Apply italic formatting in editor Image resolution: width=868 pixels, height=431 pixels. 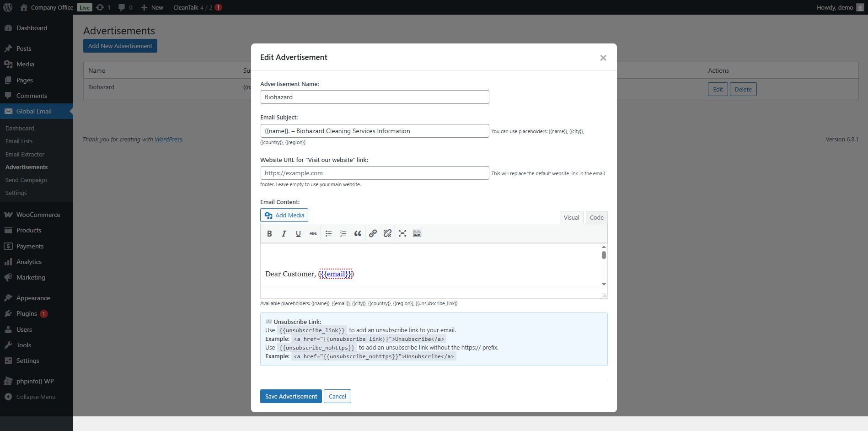click(284, 233)
